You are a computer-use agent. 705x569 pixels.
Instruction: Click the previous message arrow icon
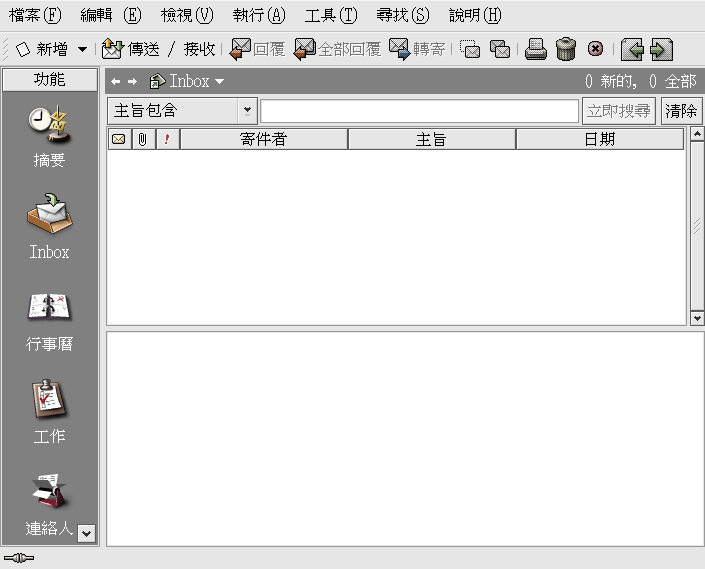click(x=631, y=49)
